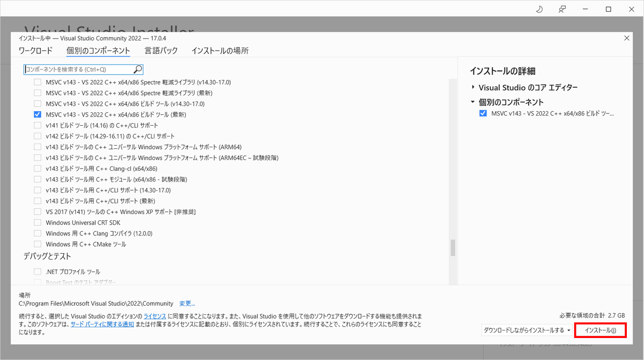Close the installer dialog with X

coord(627,38)
